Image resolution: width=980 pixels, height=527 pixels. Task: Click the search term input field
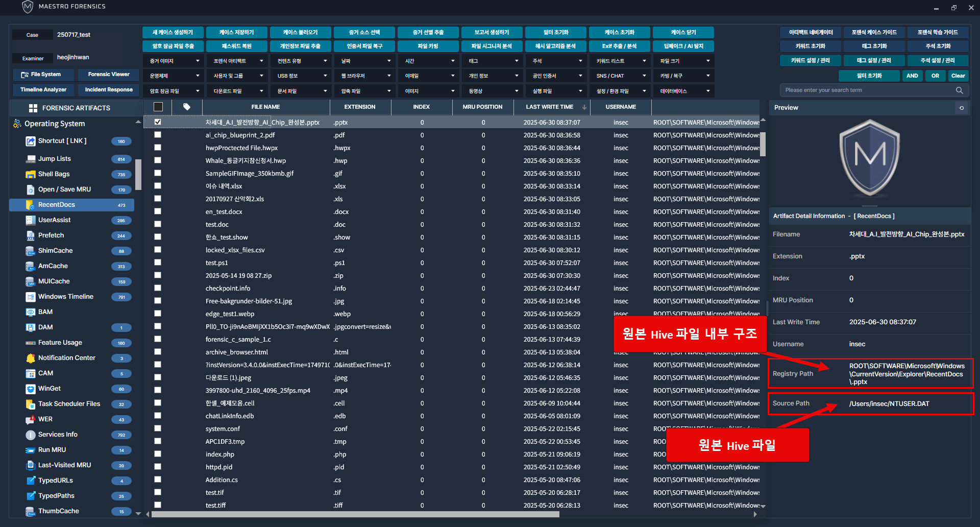(868, 90)
